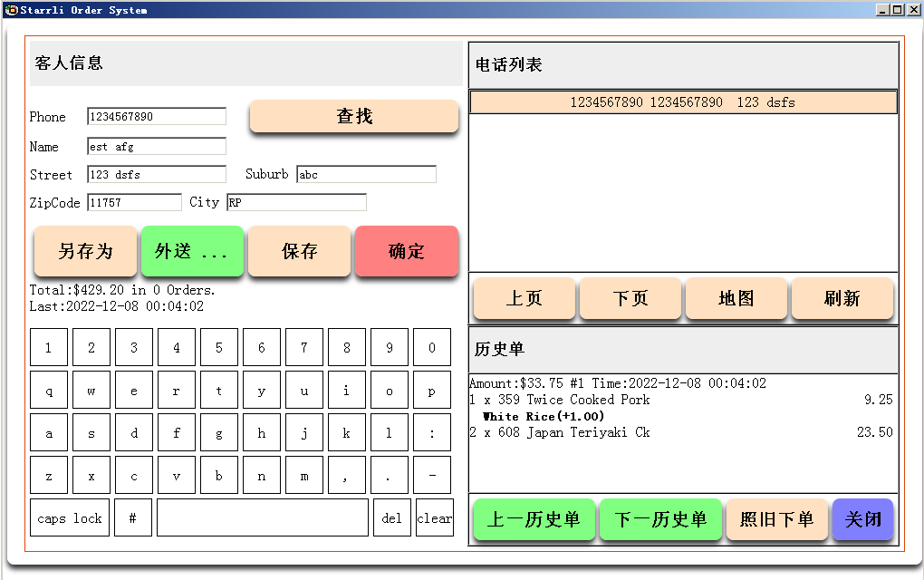Focus the Phone number input field
Image resolution: width=924 pixels, height=580 pixels.
(x=157, y=117)
